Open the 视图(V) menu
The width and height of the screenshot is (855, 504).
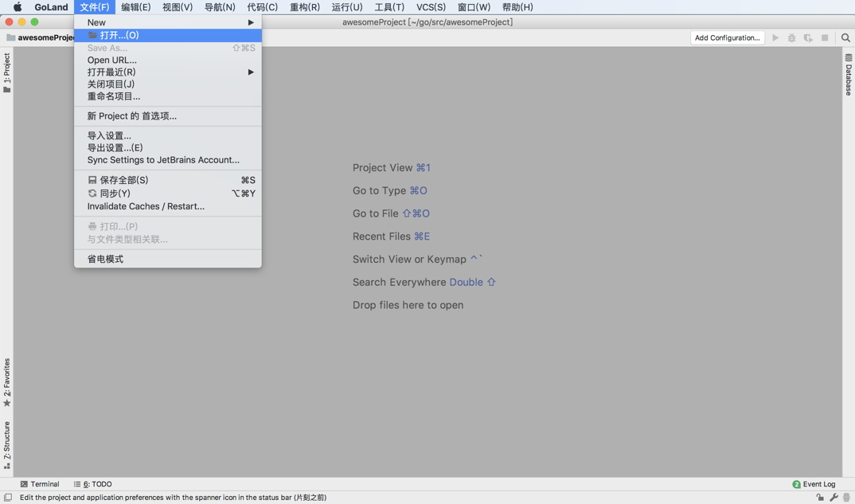(x=178, y=7)
